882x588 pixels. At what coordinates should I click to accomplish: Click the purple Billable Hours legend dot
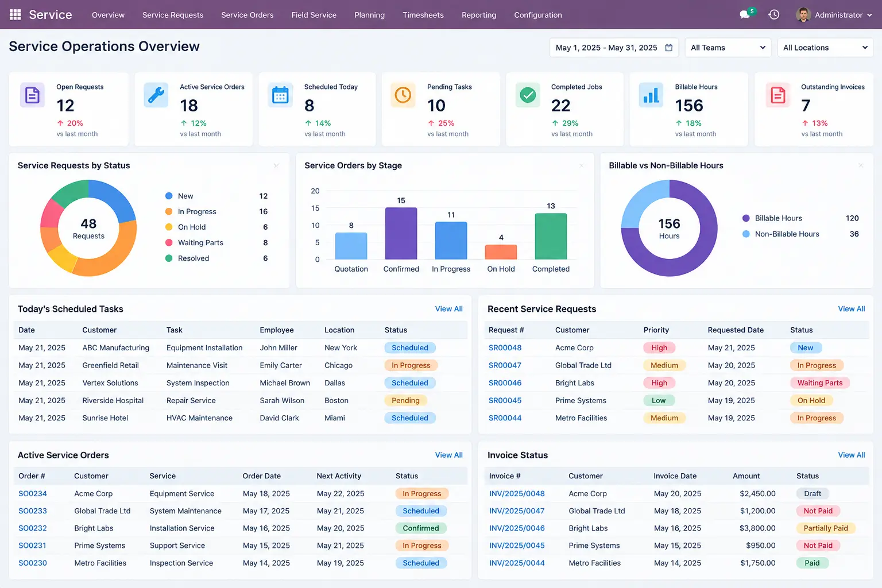pyautogui.click(x=746, y=218)
